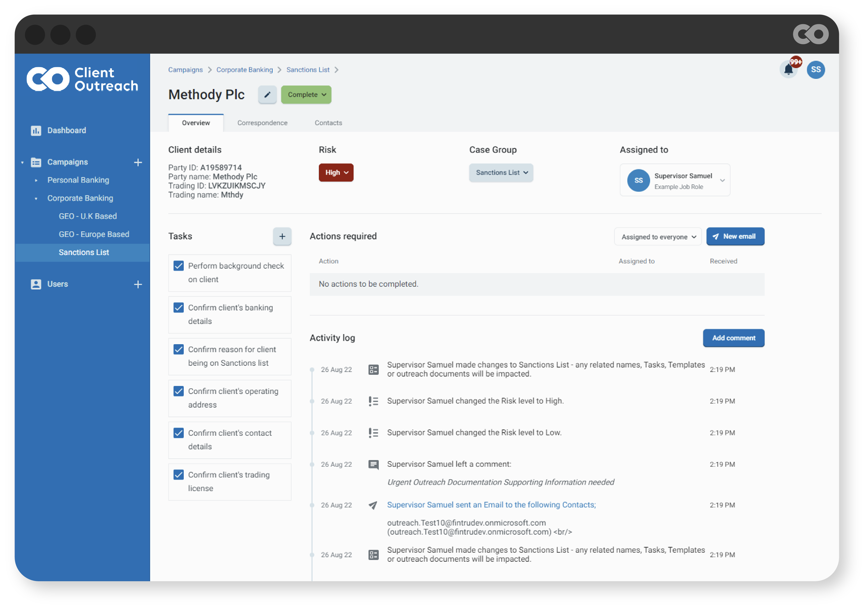Open the sent Email activity log link
868x610 pixels.
tap(491, 505)
